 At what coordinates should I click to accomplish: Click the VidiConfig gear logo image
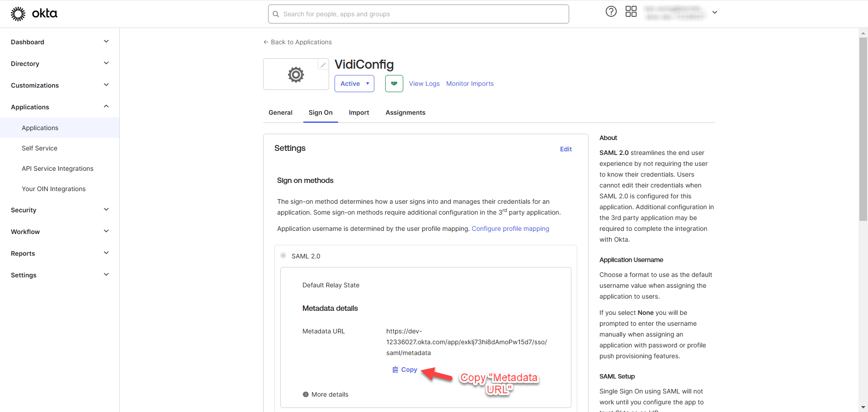click(296, 75)
